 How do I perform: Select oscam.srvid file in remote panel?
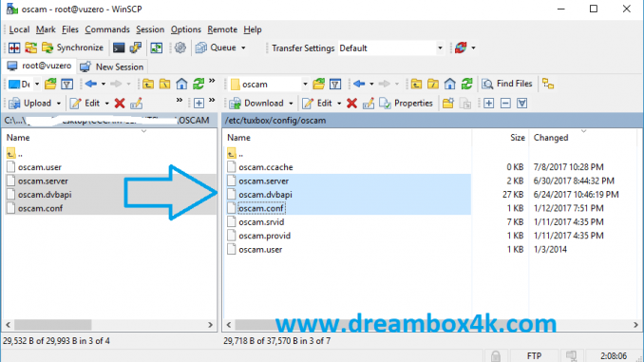coord(261,222)
